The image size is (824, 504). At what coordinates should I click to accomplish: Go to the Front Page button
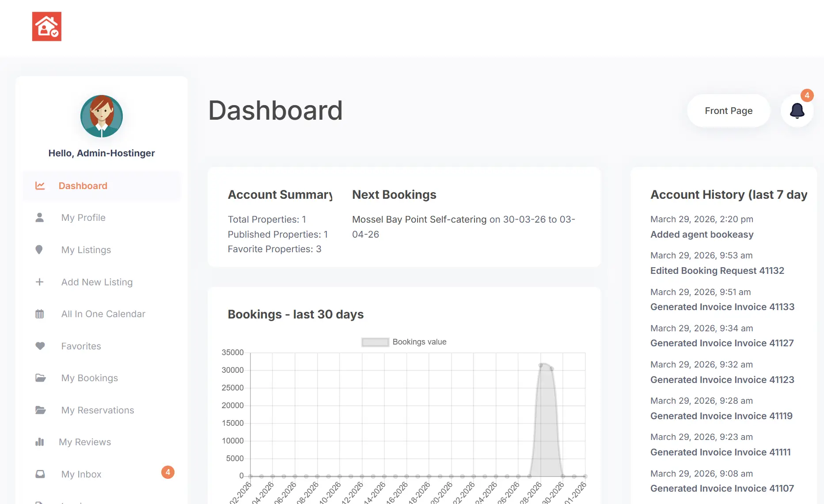point(728,111)
